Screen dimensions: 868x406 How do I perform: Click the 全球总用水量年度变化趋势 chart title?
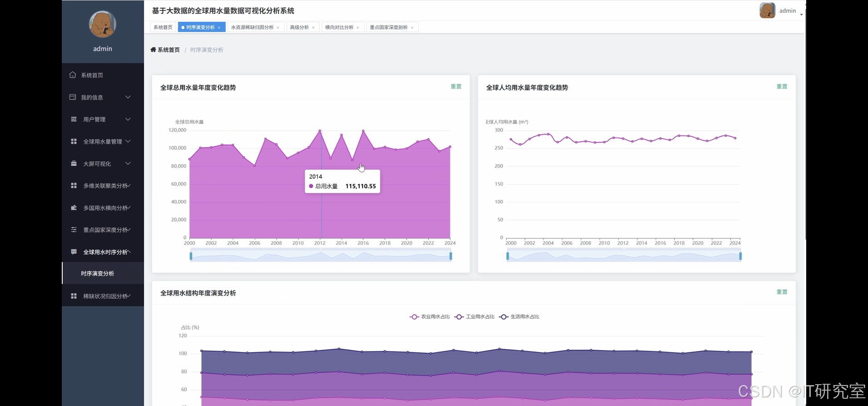click(x=198, y=88)
